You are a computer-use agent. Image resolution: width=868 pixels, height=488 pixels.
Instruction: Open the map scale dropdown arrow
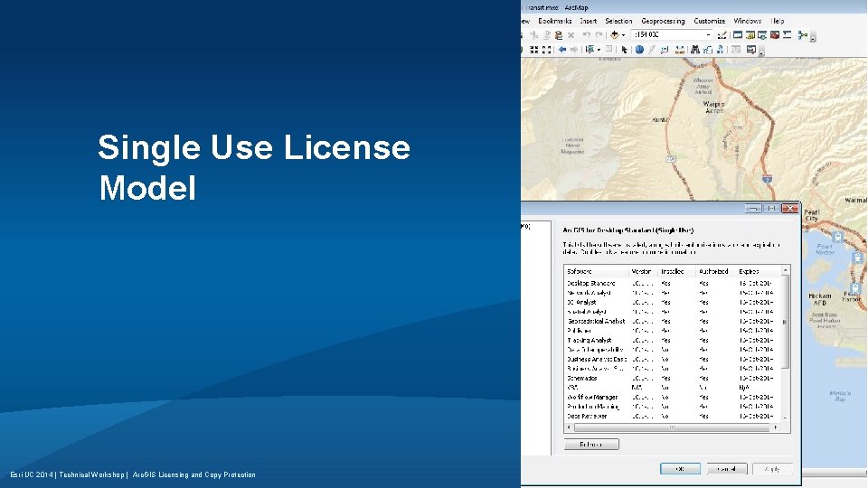pyautogui.click(x=708, y=35)
